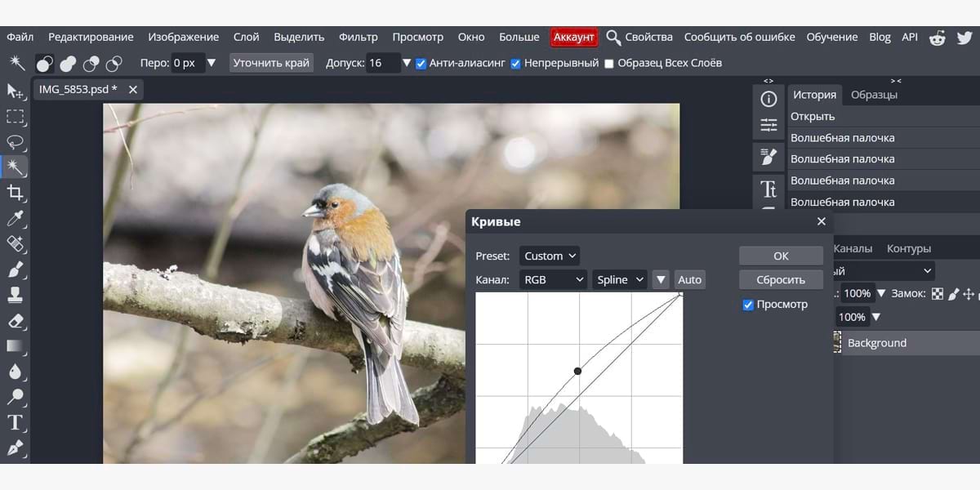Lock layer position with the move lock icon
The height and width of the screenshot is (490, 980).
[x=969, y=294]
